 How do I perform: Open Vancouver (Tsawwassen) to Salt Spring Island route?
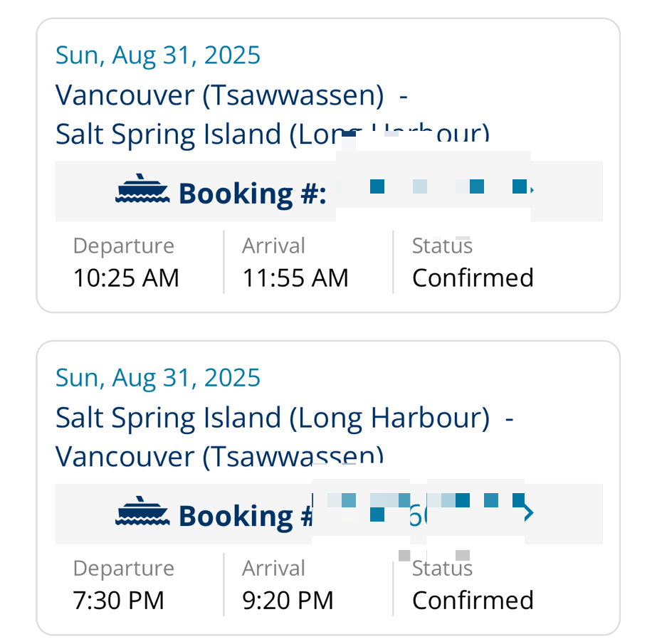(272, 115)
